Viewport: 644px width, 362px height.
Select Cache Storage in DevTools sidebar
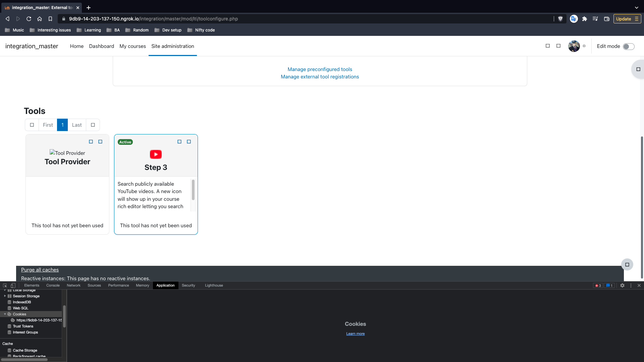coord(25,351)
